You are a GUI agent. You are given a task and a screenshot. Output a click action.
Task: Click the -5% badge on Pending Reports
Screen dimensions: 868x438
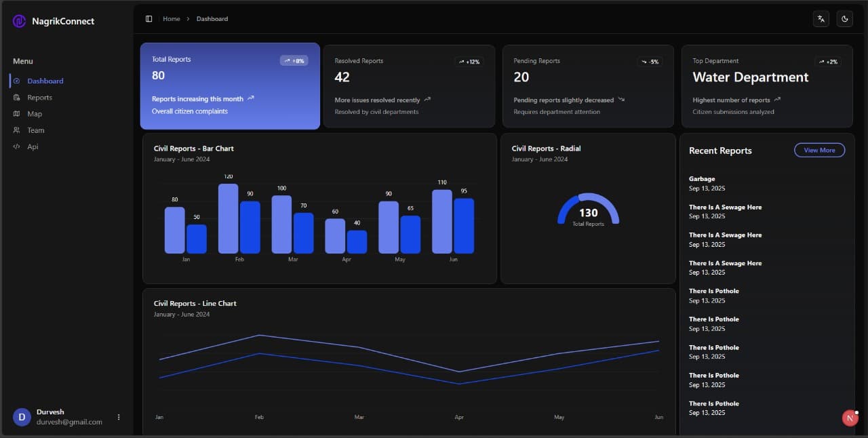click(650, 62)
